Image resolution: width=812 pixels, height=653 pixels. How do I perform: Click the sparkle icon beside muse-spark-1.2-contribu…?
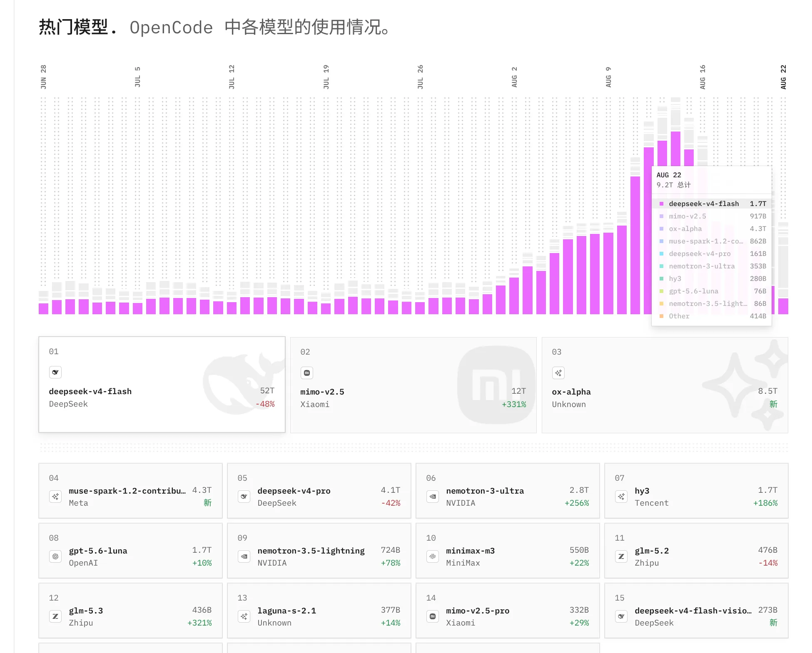point(55,497)
